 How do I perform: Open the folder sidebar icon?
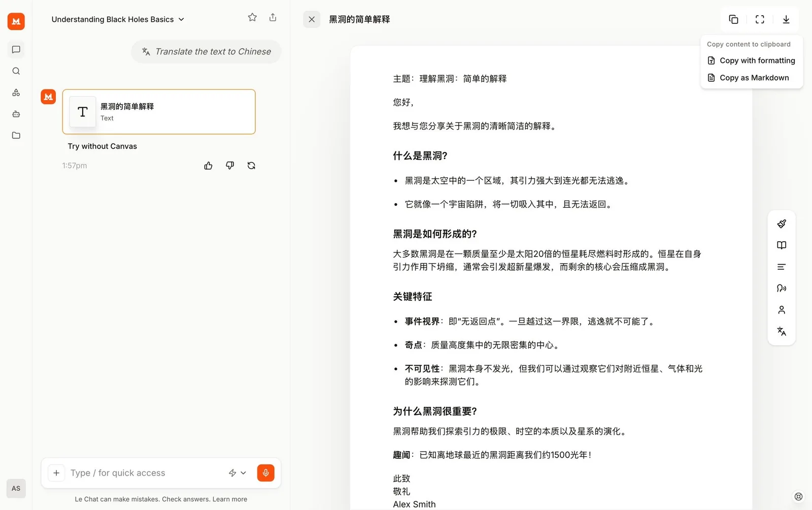click(16, 135)
